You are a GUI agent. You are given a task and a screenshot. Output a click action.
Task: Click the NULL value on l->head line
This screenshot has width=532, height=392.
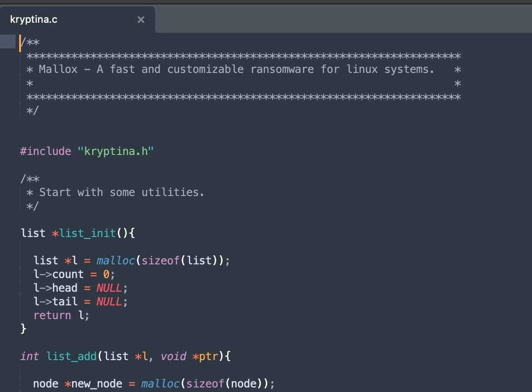tap(109, 288)
